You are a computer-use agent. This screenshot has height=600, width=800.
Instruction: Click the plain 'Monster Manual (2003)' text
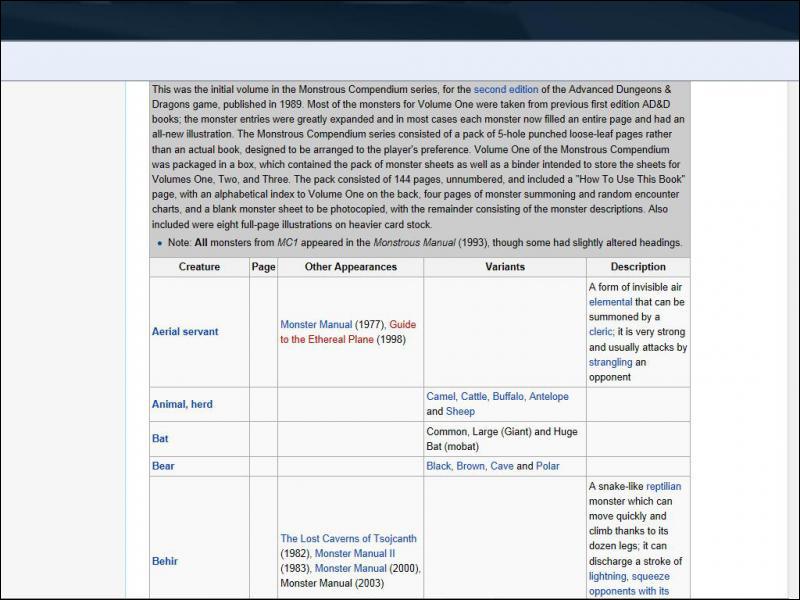click(x=332, y=583)
